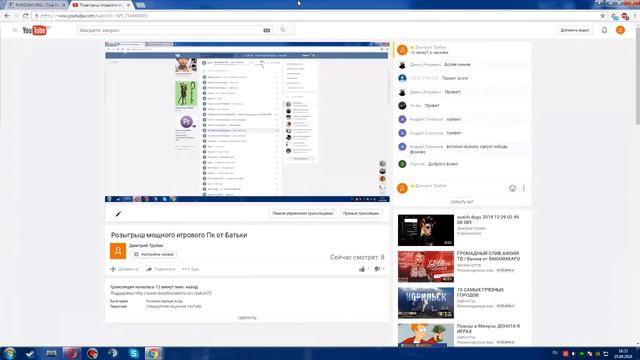
Task: Click inside the live stream video player
Action: [247, 122]
